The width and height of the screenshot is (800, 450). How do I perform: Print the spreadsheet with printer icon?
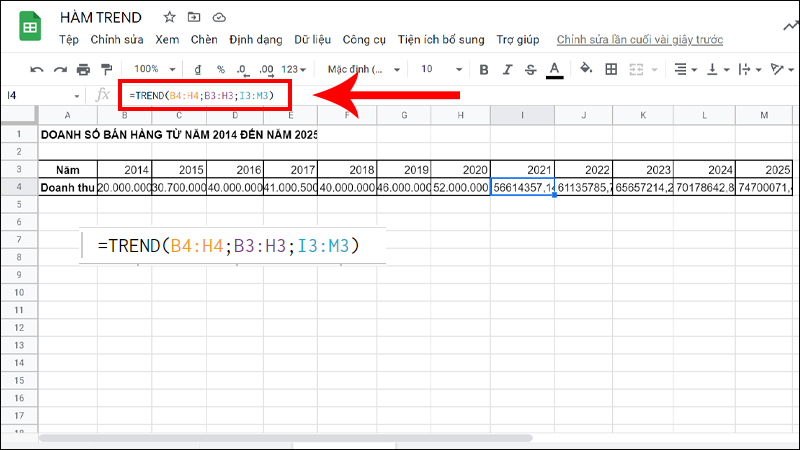pos(83,69)
